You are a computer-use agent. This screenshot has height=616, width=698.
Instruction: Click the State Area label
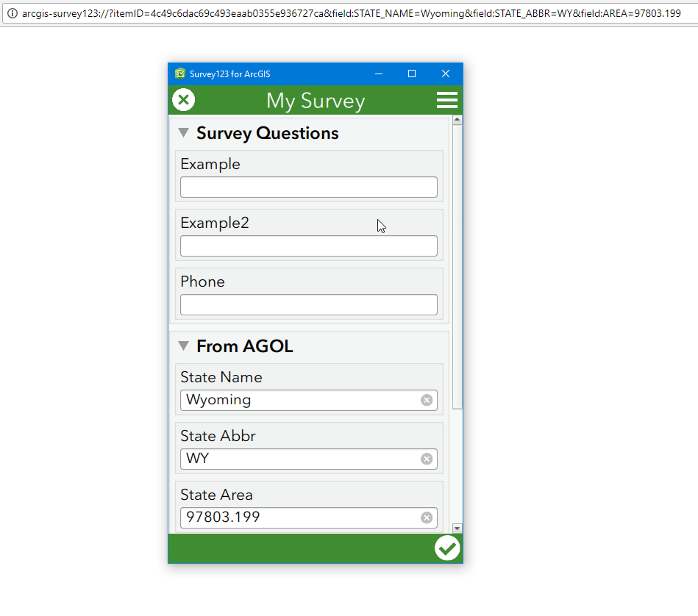[x=217, y=495]
